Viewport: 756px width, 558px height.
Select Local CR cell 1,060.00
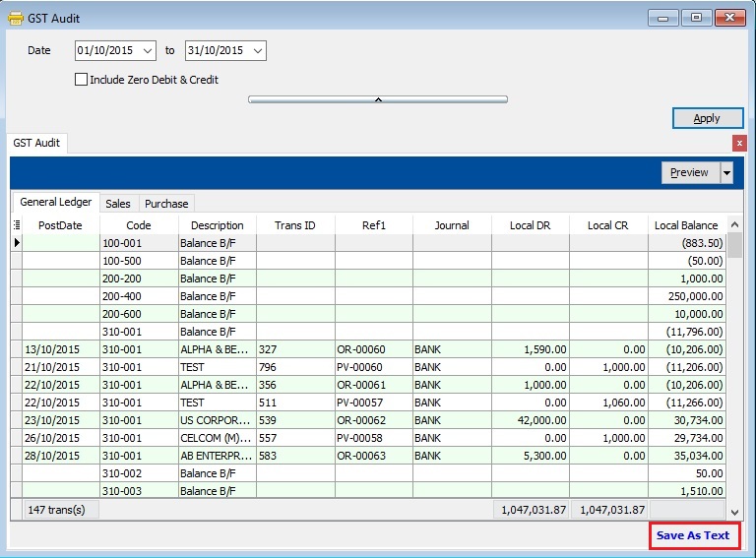click(608, 403)
